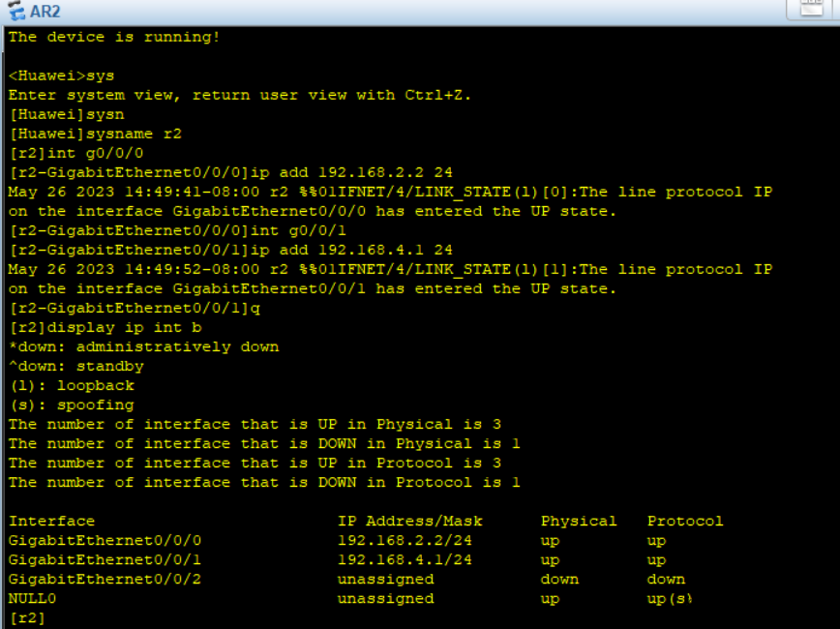Click the GigabitEthernet0/0/2 interface name in table
Viewport: 840px width, 629px height.
pos(105,579)
